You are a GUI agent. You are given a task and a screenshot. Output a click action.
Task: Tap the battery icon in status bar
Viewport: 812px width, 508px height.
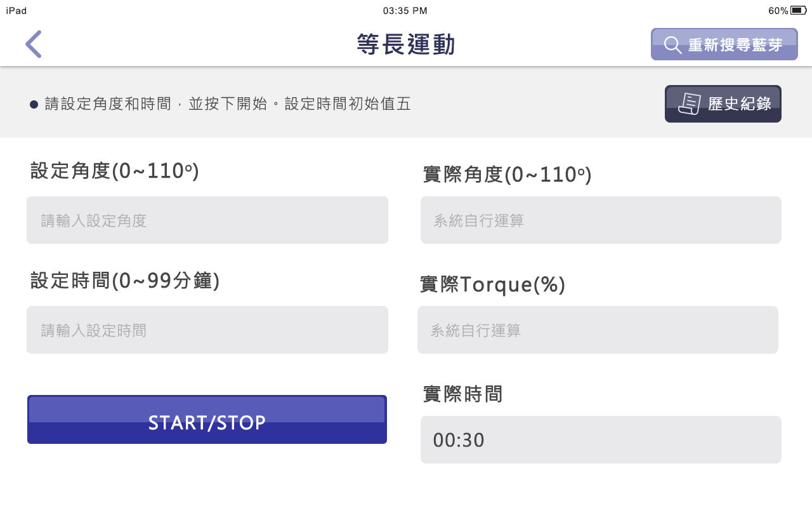(x=799, y=10)
